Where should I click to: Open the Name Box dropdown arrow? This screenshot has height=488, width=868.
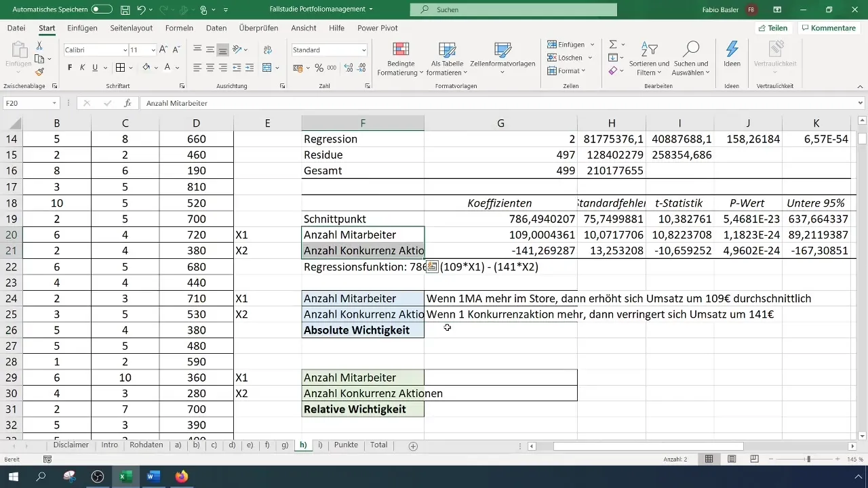(x=54, y=103)
